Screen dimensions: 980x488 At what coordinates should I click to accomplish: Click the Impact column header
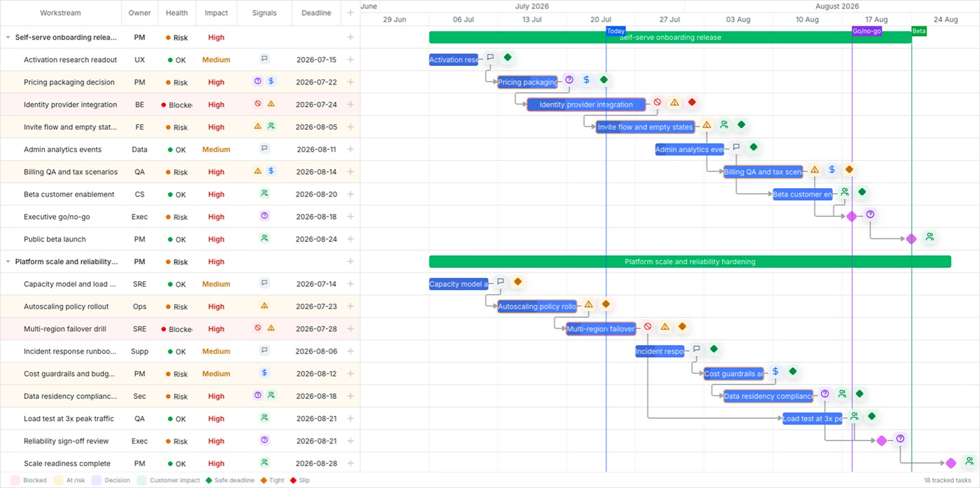click(x=216, y=13)
